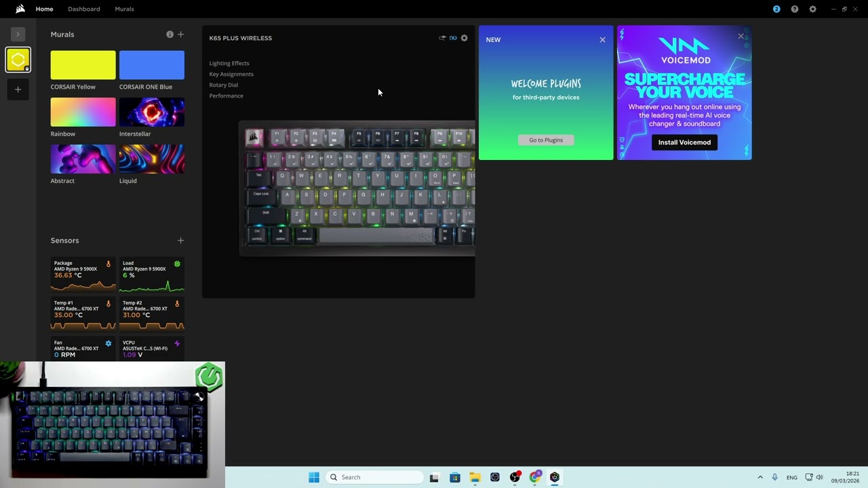This screenshot has width=868, height=488.
Task: Close the Voicemod ad card
Action: coord(741,36)
